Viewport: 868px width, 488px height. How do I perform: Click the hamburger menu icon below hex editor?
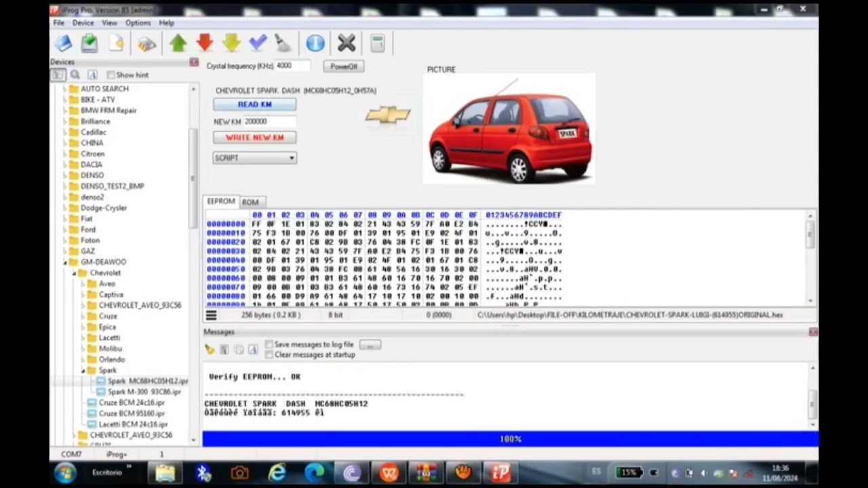[211, 315]
